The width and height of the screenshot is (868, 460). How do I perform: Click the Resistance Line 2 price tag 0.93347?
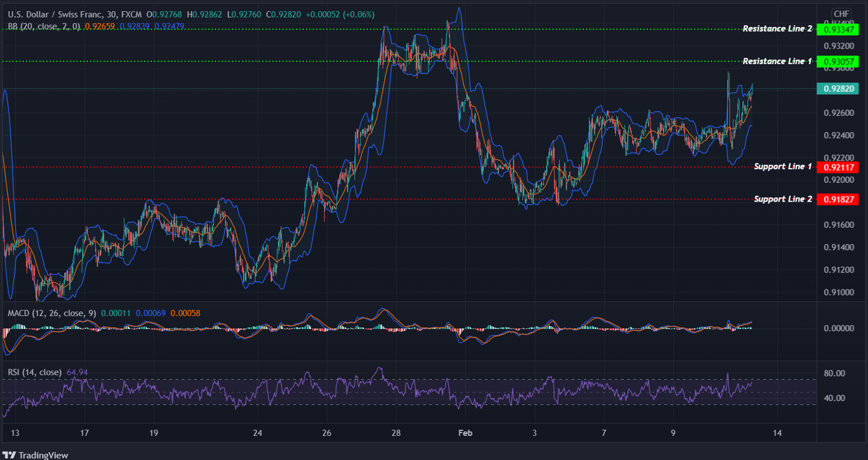838,30
